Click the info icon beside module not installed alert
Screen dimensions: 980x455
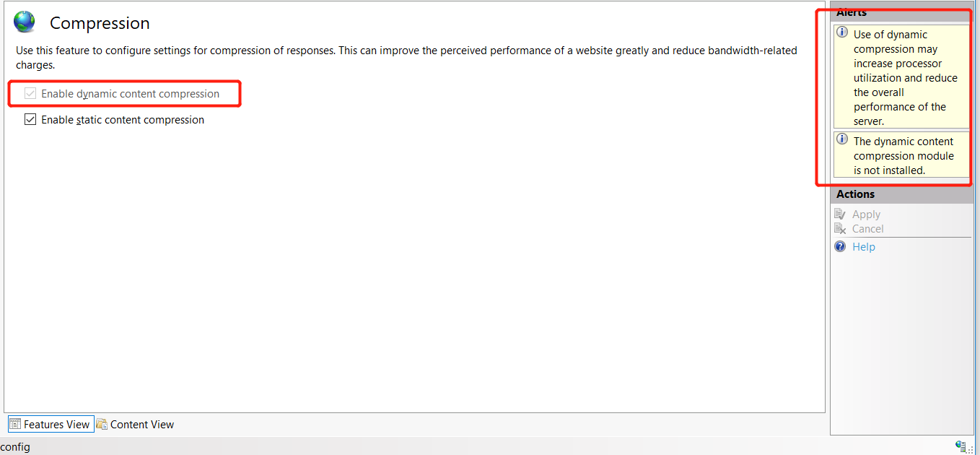coord(841,140)
